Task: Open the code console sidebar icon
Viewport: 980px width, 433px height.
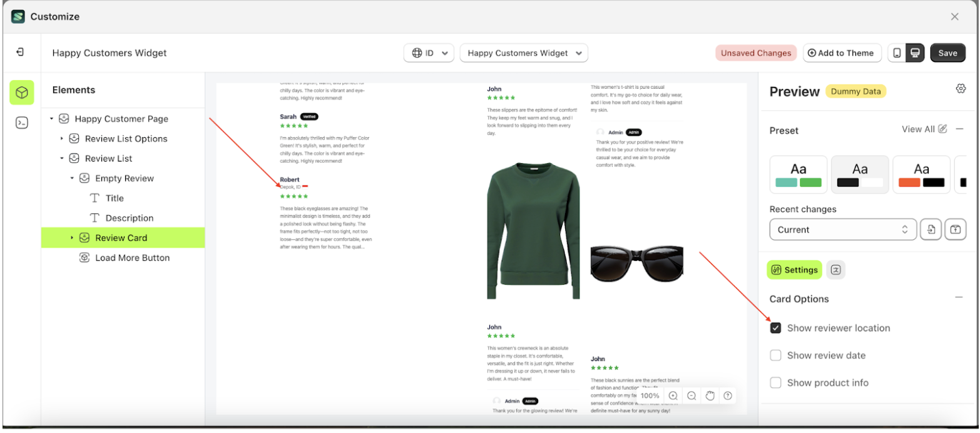Action: pyautogui.click(x=22, y=123)
